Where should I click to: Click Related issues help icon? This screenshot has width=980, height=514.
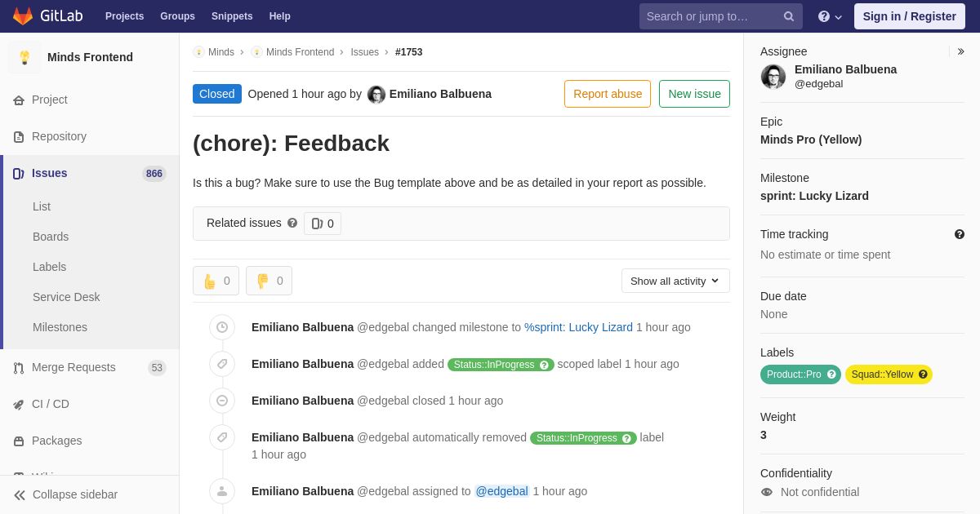point(292,223)
